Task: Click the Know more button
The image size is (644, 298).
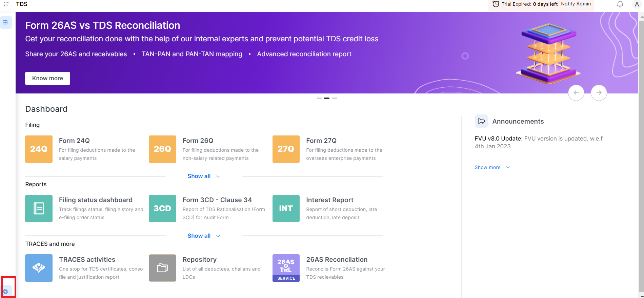Action: [47, 78]
